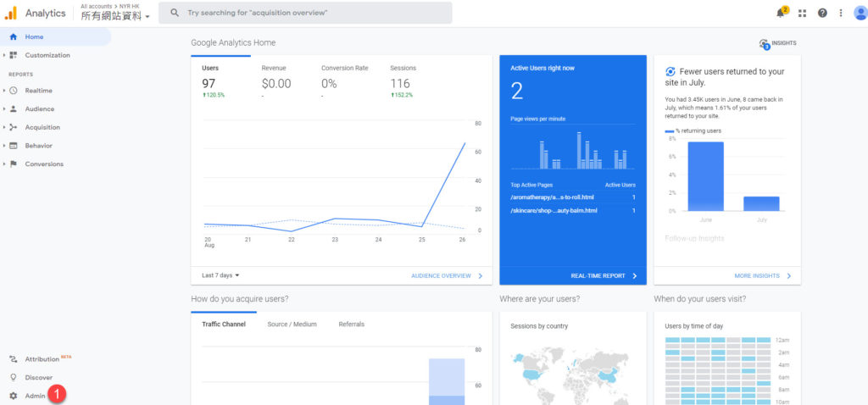Viewport: 868px width, 405px height.
Task: Click the Admin gear icon
Action: pyautogui.click(x=13, y=396)
